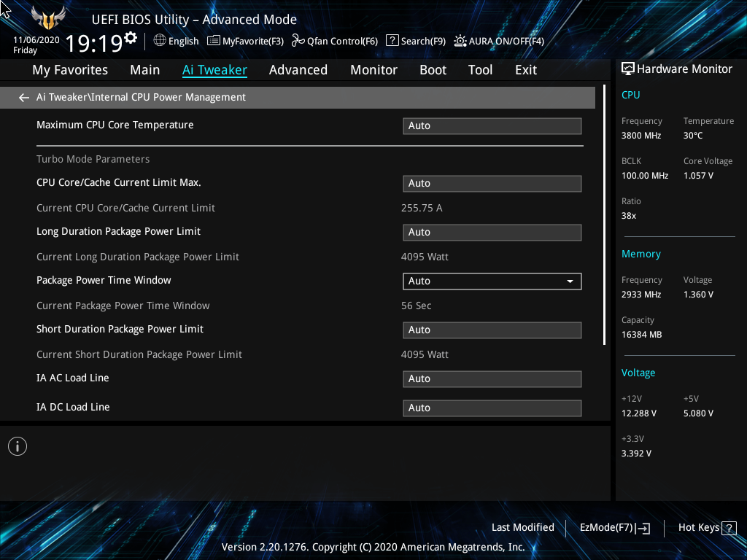This screenshot has height=560, width=747.
Task: Select the IA AC Load Line field
Action: point(492,379)
